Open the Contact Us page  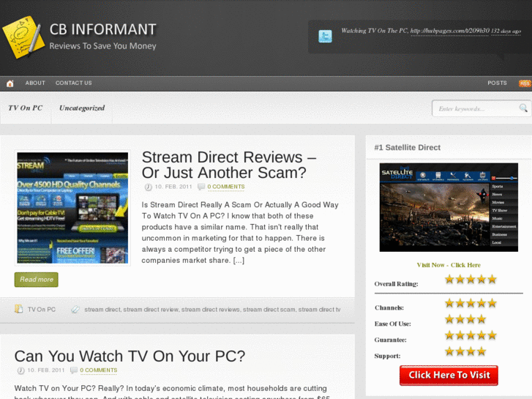tap(74, 83)
